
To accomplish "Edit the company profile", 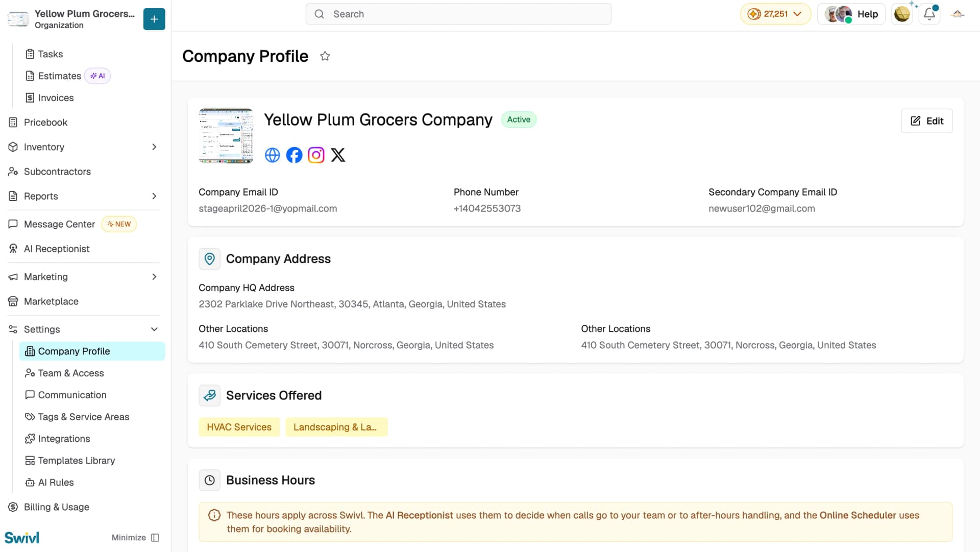I will click(926, 121).
